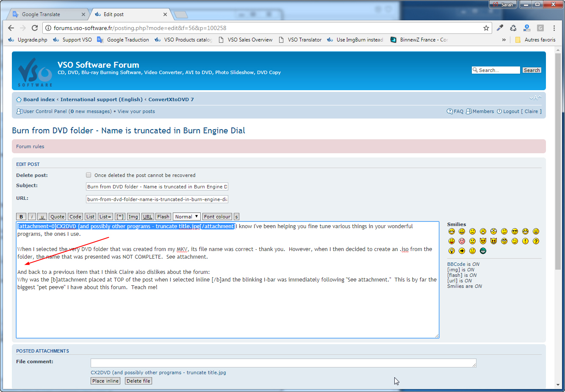Insert Code BBCode tags
565x392 pixels.
(x=75, y=217)
